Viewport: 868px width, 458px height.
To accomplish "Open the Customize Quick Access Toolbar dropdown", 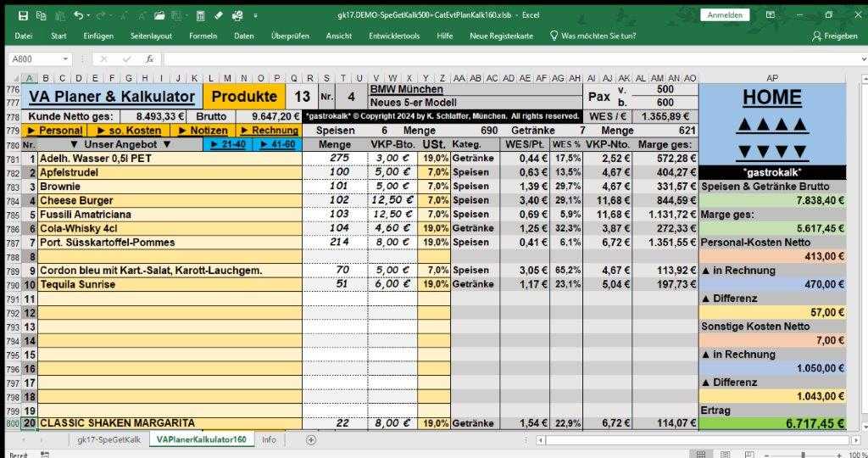I will tap(256, 15).
